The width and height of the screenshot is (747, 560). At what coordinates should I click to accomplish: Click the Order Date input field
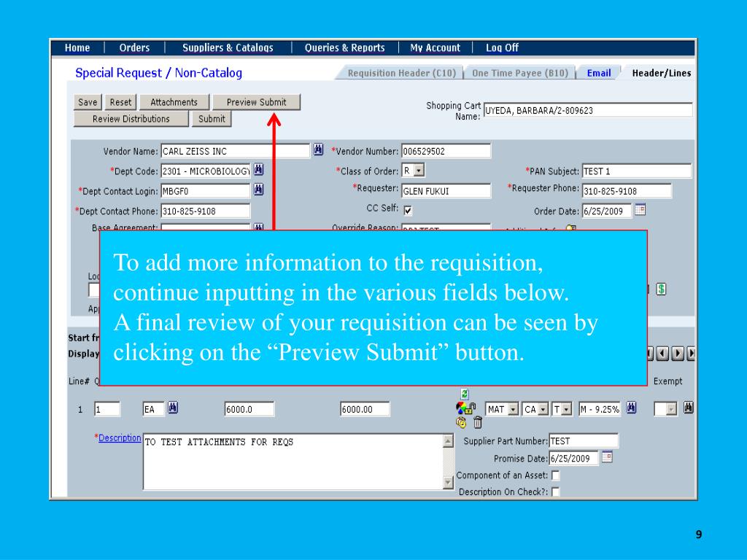(x=607, y=211)
